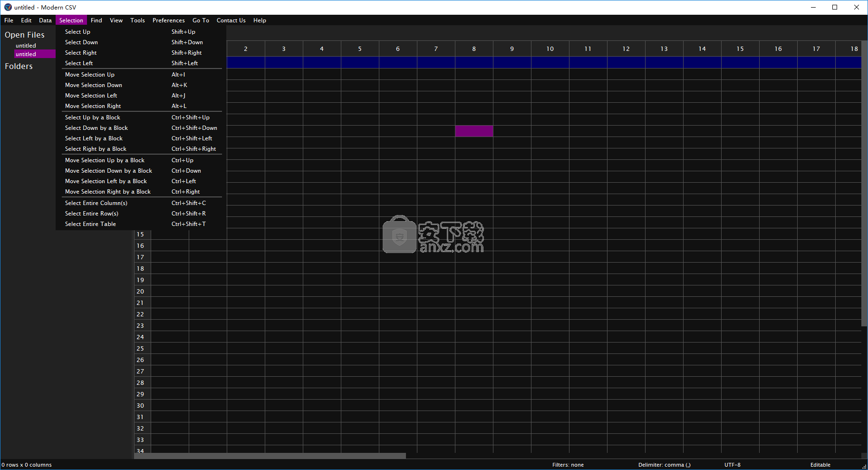Click the horizontal scrollbar thumb
This screenshot has height=470, width=868.
coord(270,456)
